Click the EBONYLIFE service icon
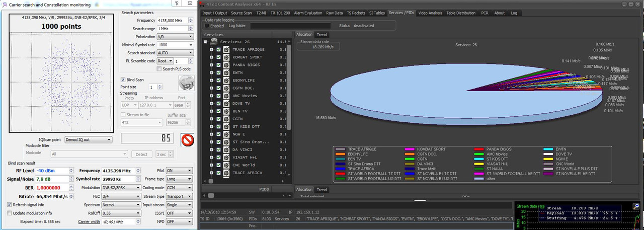 click(x=226, y=81)
